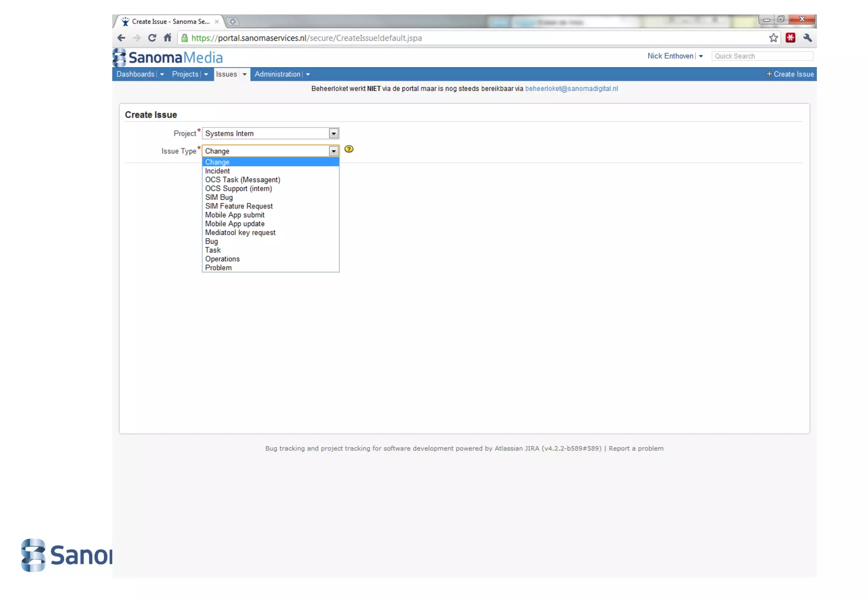Select Incident from issue type list
This screenshot has height=601, width=868.
tap(217, 171)
